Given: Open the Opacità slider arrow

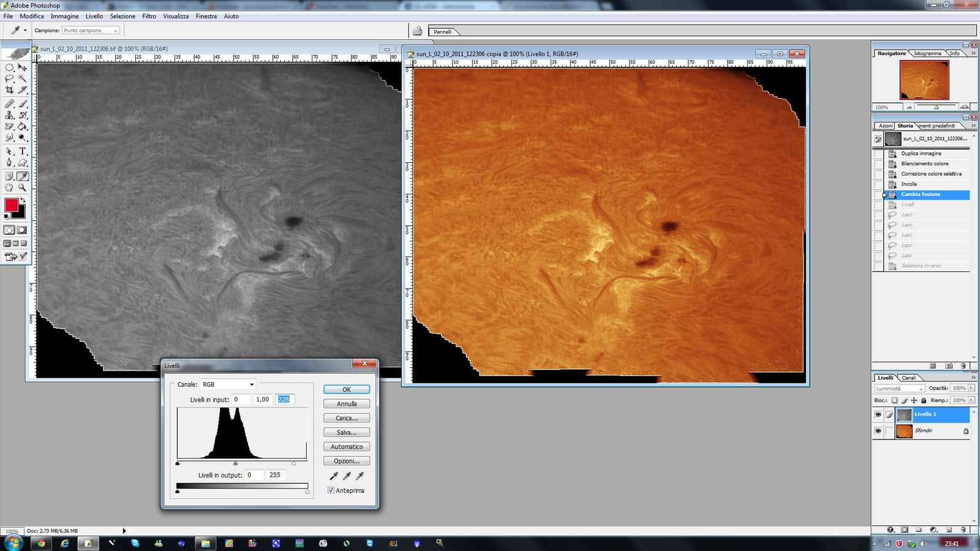Looking at the screenshot, I should [x=971, y=388].
